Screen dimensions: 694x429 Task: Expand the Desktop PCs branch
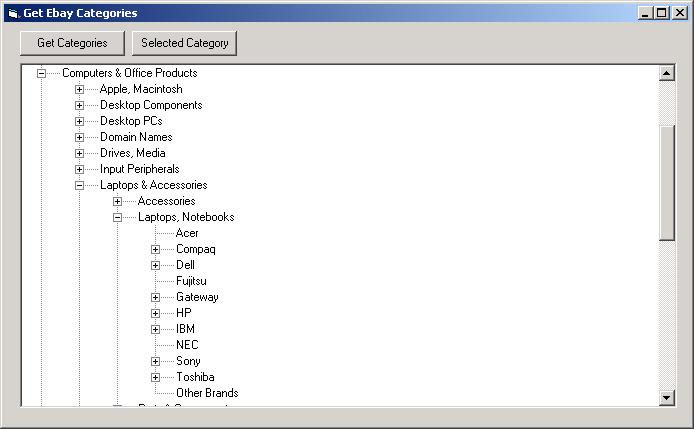[80, 121]
